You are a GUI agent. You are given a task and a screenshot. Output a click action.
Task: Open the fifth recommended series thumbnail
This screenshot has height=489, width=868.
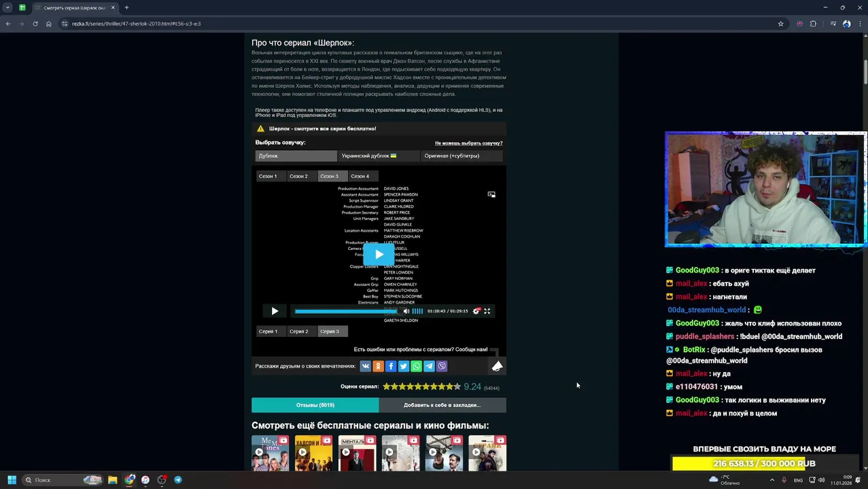click(x=444, y=453)
